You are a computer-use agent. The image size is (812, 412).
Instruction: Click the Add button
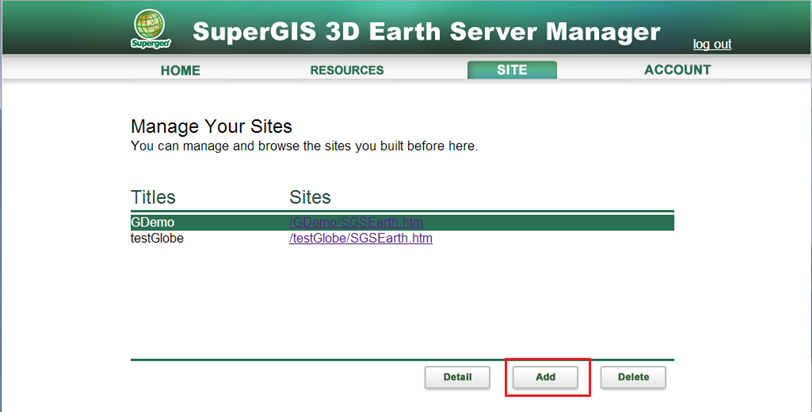coord(545,377)
